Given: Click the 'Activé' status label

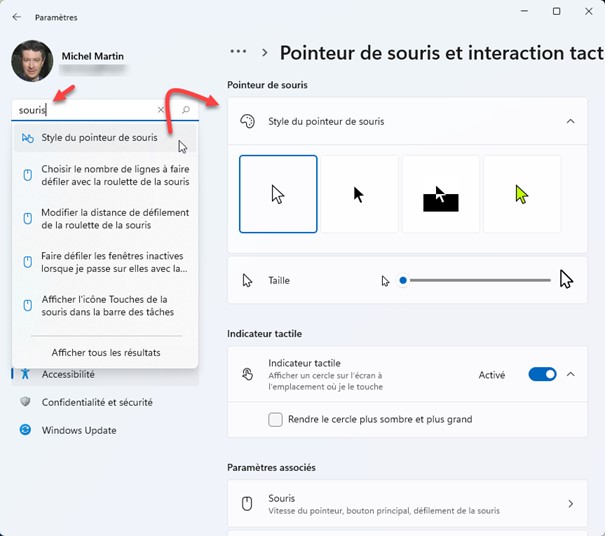Looking at the screenshot, I should [x=492, y=375].
